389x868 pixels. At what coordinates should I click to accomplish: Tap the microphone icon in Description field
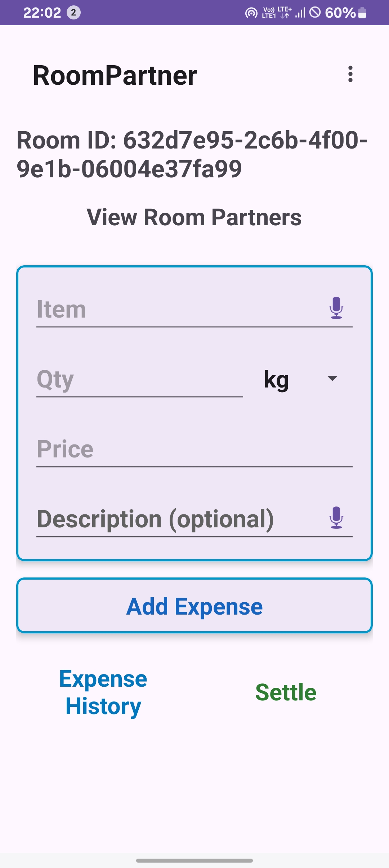pos(336,518)
